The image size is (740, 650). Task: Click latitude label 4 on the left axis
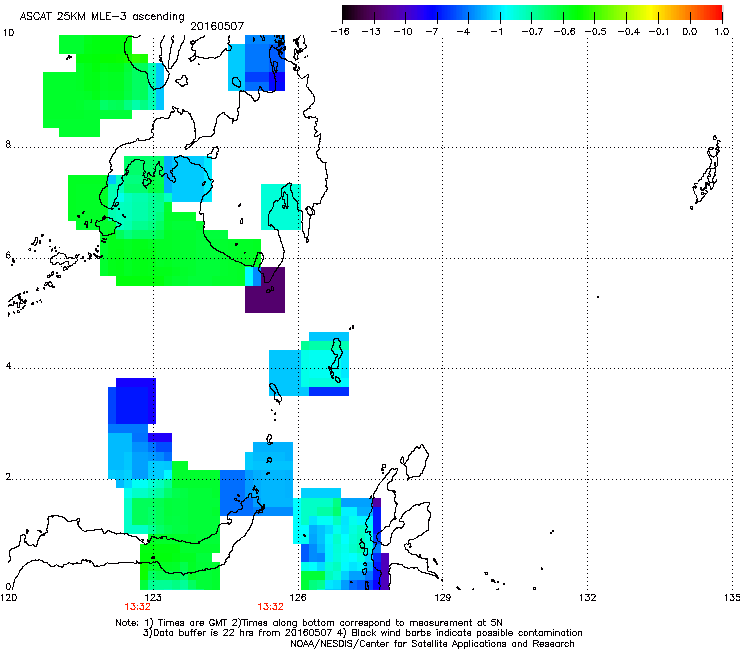tap(8, 366)
